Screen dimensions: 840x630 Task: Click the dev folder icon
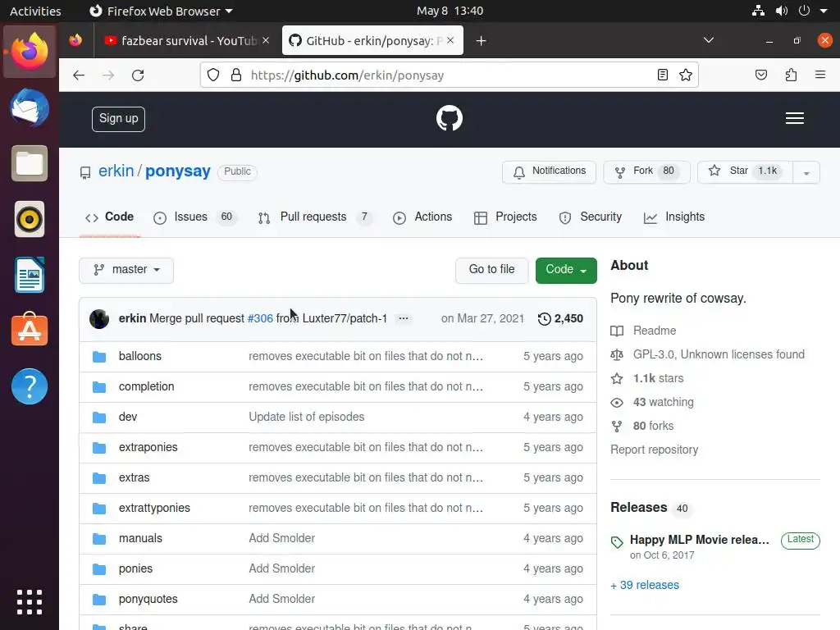pyautogui.click(x=99, y=418)
